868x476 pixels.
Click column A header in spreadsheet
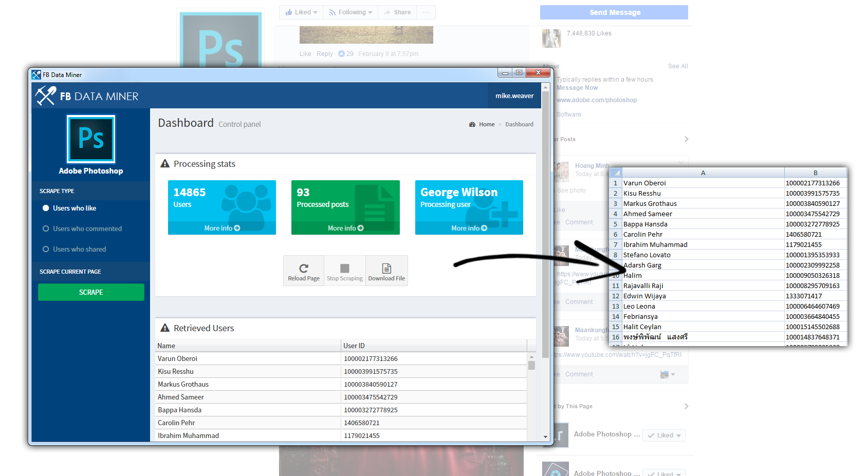(703, 173)
